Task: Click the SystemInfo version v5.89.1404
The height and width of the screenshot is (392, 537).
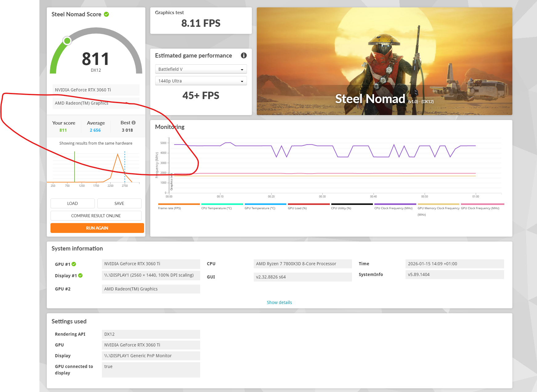Action: point(454,274)
